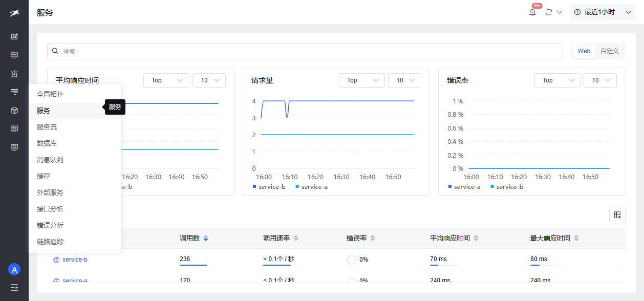Open the service-b link in the table
This screenshot has height=301, width=644.
[x=75, y=260]
